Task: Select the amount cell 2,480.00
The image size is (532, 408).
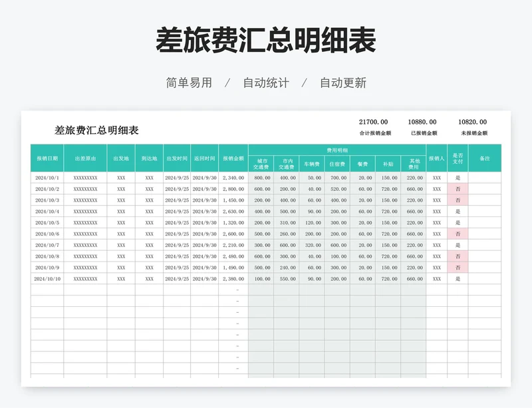Action: [x=233, y=256]
